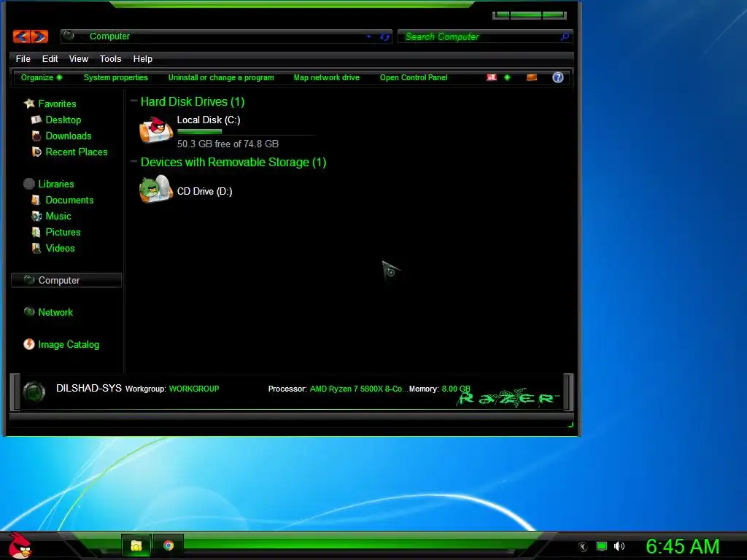Select the Local Disk (C:) drive icon
Image resolution: width=747 pixels, height=560 pixels.
156,130
